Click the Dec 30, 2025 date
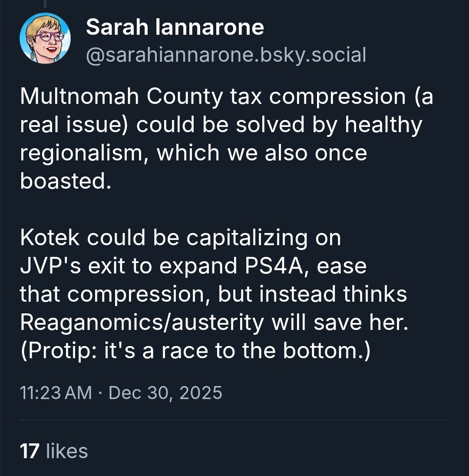Viewport: 469px width, 476px height. (x=165, y=393)
